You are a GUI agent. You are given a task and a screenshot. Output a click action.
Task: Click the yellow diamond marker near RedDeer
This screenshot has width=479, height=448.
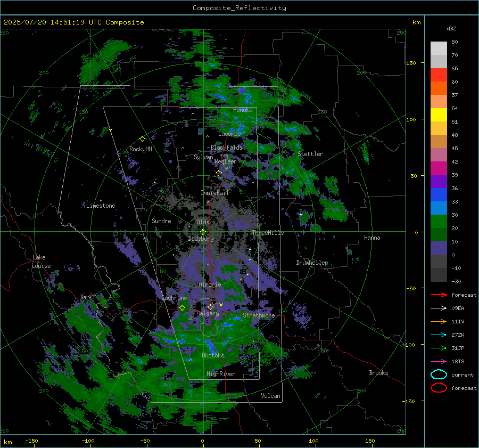[219, 173]
